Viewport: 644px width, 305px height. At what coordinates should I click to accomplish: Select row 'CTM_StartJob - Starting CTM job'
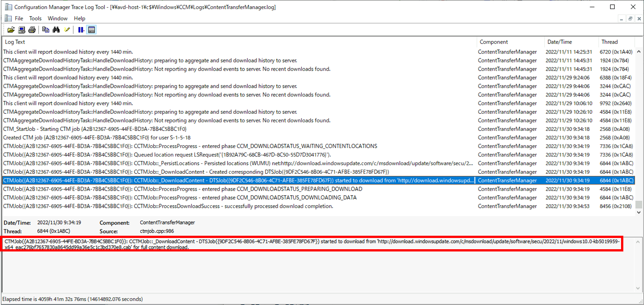pos(318,129)
